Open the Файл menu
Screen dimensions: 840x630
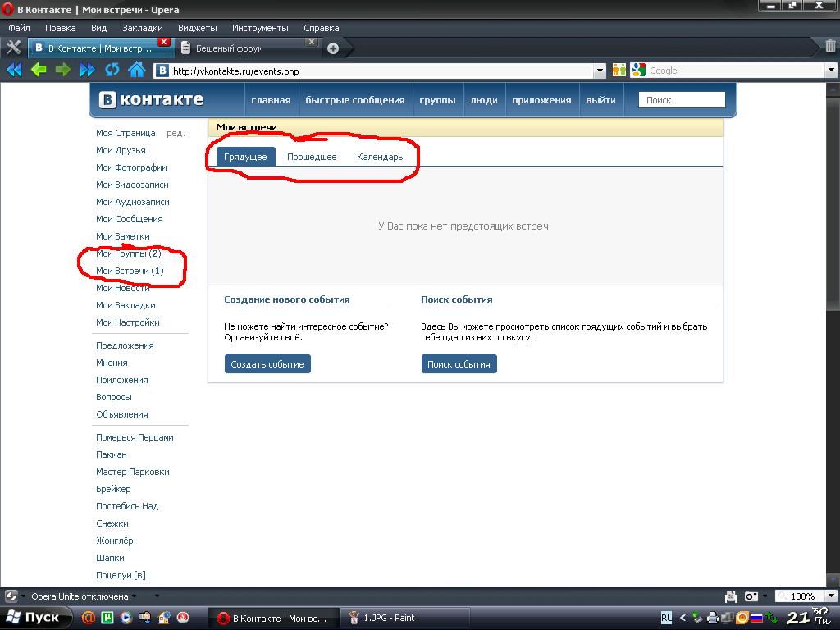click(20, 28)
